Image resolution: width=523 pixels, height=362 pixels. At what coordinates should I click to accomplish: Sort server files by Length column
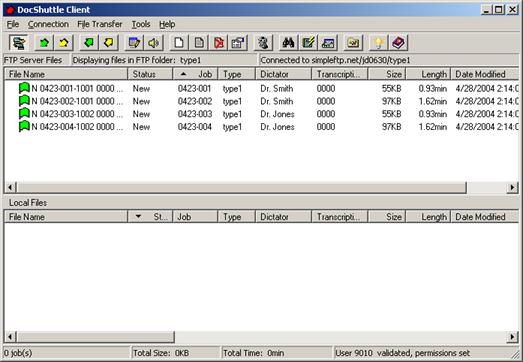pyautogui.click(x=428, y=74)
